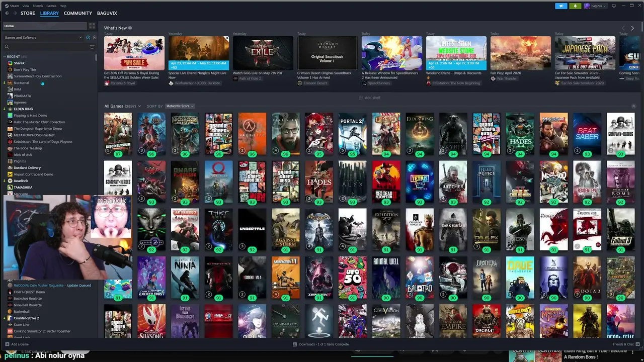644x362 pixels.
Task: Select ShareX in the library list
Action: point(19,63)
